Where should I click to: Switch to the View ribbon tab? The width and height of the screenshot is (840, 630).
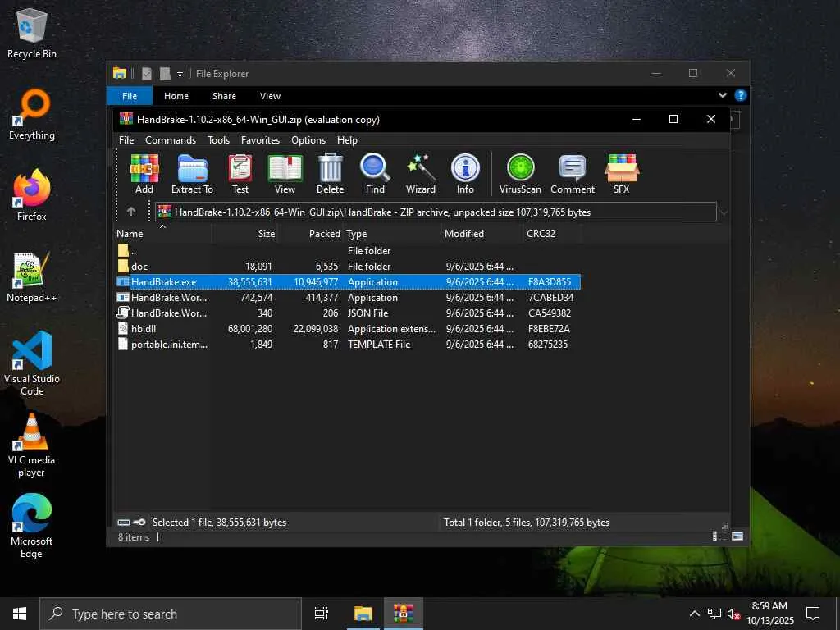(x=270, y=96)
